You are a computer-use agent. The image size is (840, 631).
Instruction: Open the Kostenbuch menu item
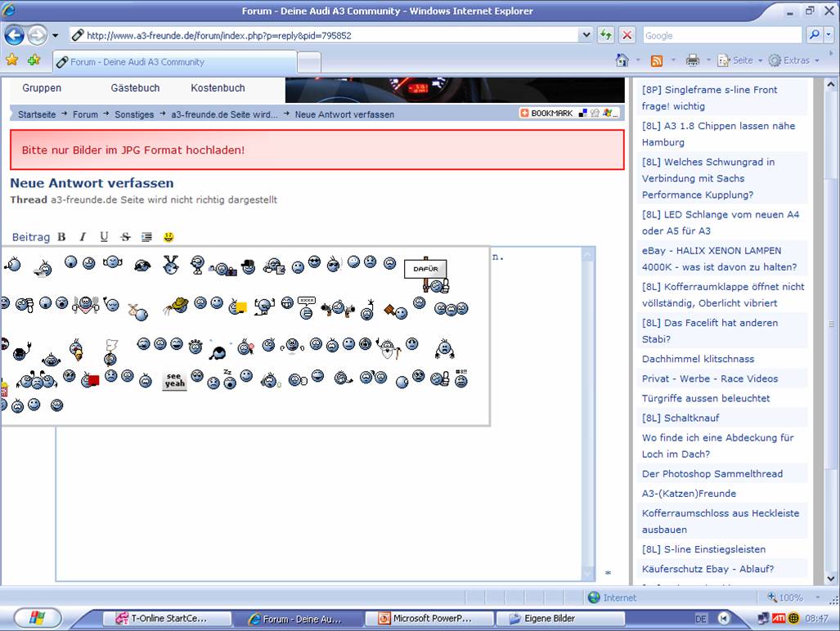pos(218,87)
